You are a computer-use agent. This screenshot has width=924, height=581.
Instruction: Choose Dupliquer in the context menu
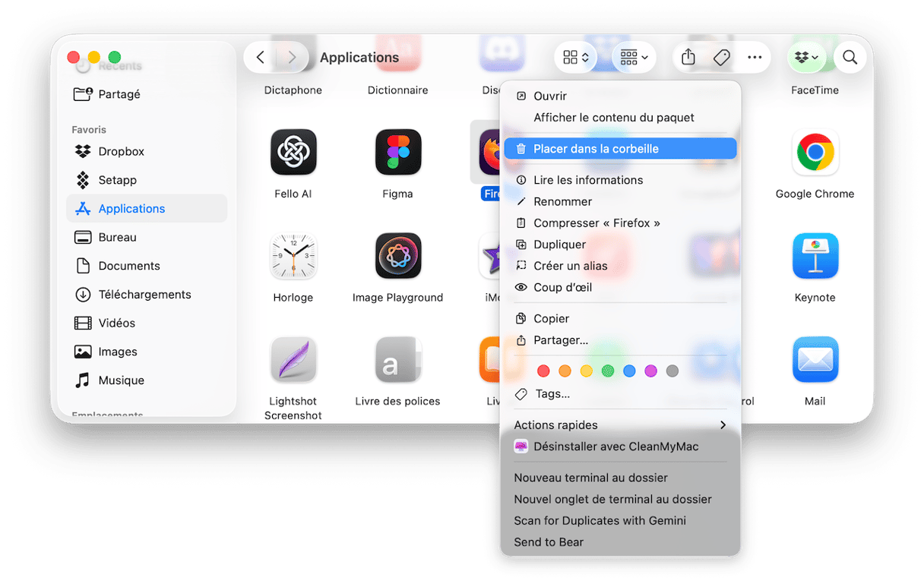(x=620, y=245)
